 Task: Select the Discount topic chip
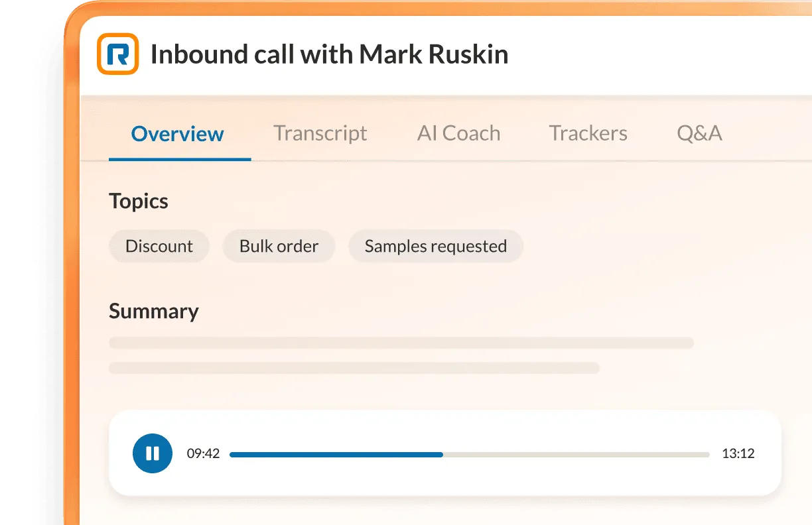159,246
